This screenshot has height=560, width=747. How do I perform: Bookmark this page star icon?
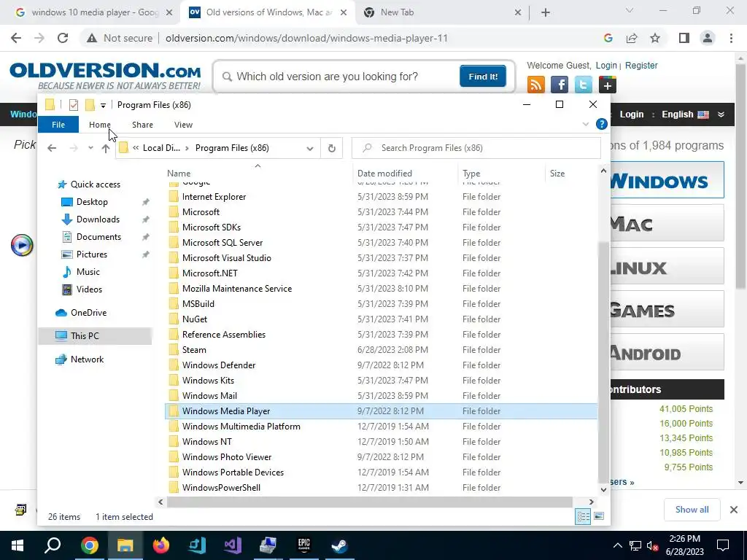pos(655,38)
